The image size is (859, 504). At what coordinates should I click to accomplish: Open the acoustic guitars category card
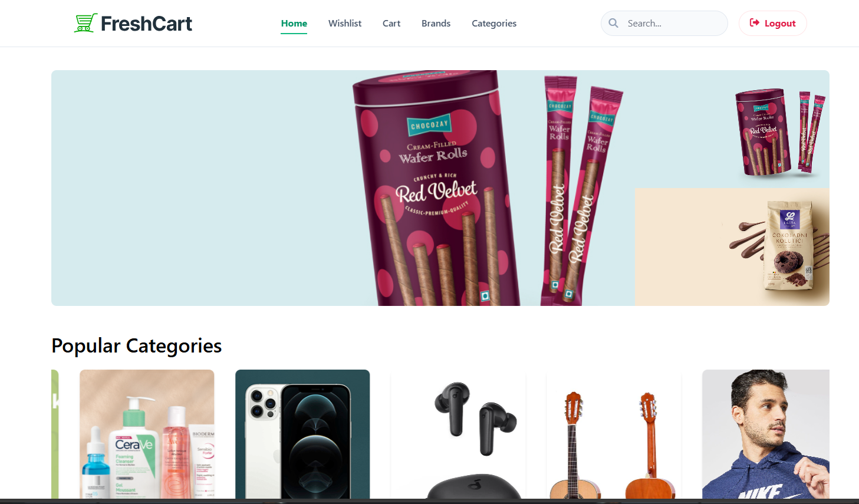coord(614,434)
